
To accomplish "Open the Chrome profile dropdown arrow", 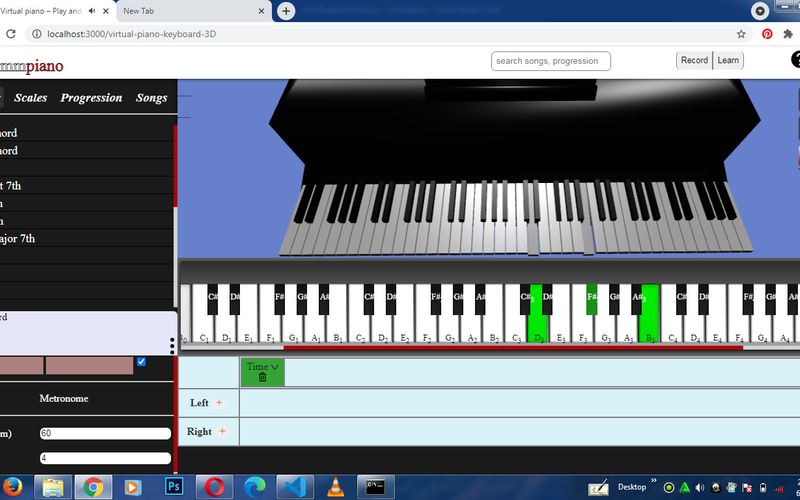I will 760,11.
